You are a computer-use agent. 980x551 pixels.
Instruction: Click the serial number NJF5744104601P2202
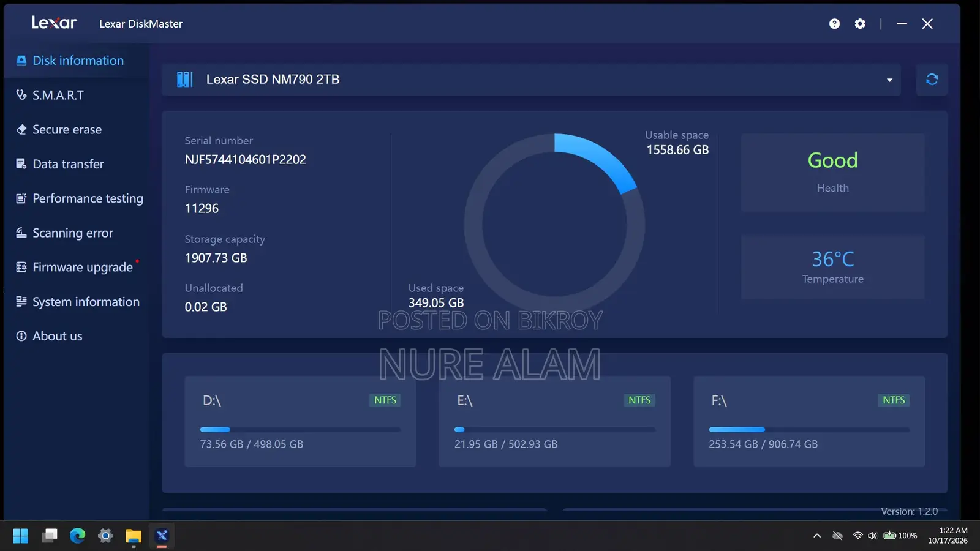246,160
